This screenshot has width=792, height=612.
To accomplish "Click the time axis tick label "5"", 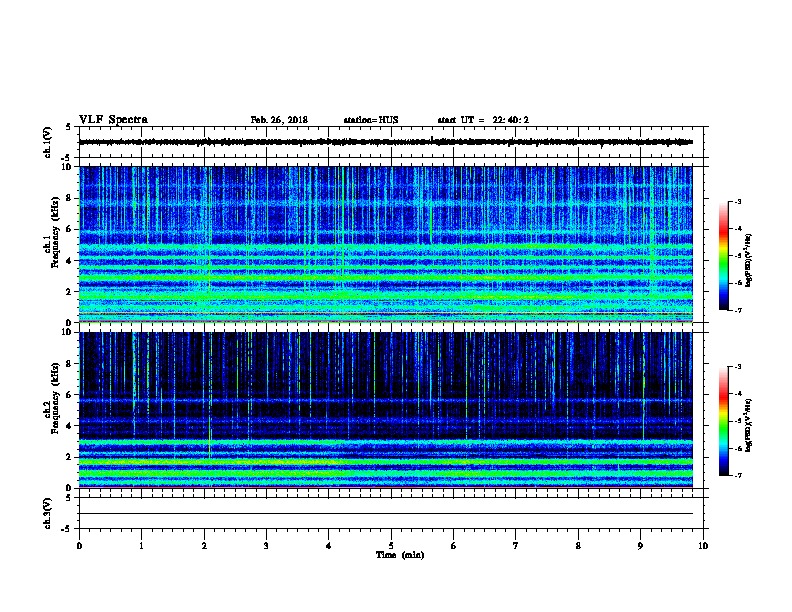I will click(391, 546).
